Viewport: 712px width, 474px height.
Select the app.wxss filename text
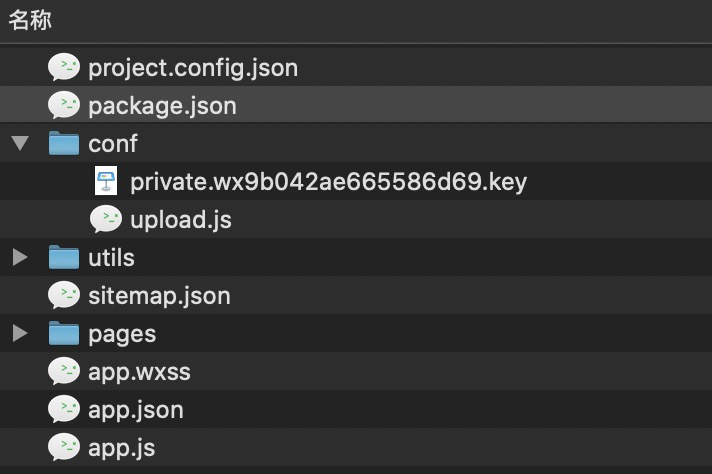tap(139, 373)
